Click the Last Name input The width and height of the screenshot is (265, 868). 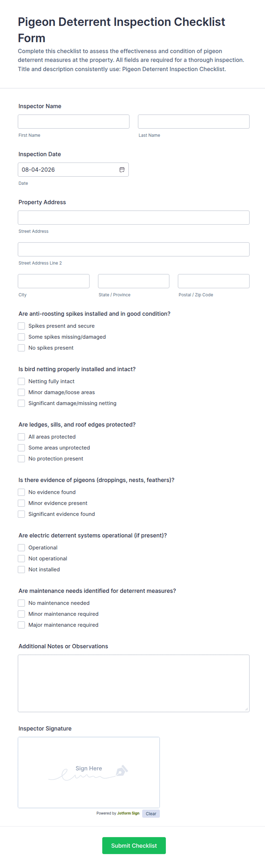click(x=193, y=121)
